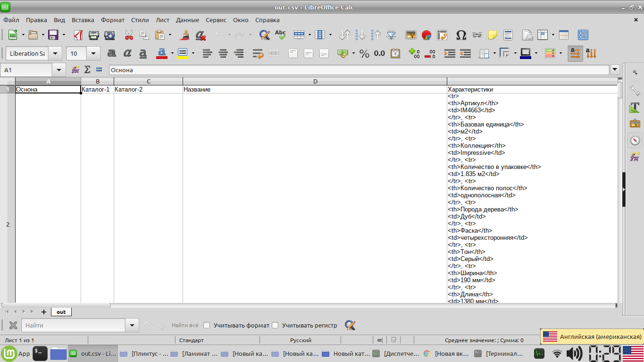The image size is (644, 362).
Task: Open font name dropdown Liberation Sans
Action: coord(55,53)
